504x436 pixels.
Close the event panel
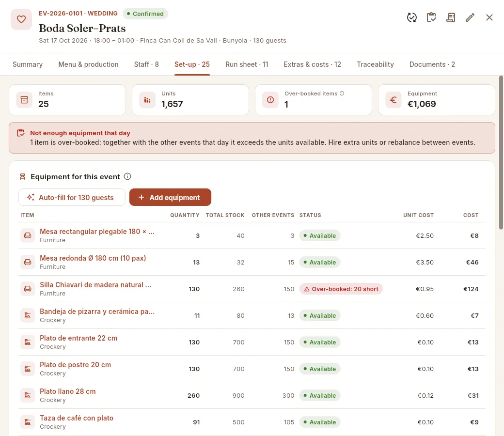tap(489, 17)
